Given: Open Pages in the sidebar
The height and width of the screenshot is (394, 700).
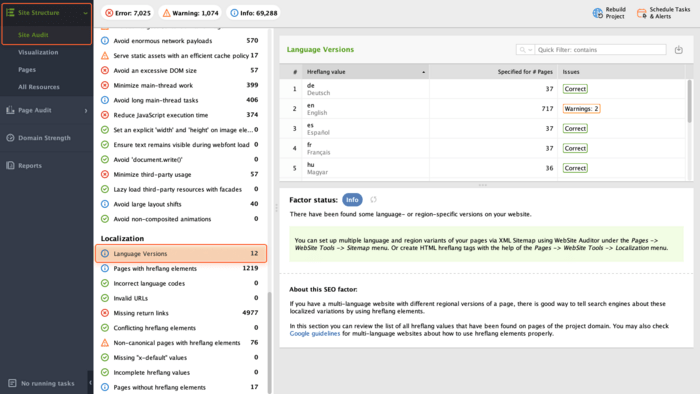Looking at the screenshot, I should [x=27, y=70].
